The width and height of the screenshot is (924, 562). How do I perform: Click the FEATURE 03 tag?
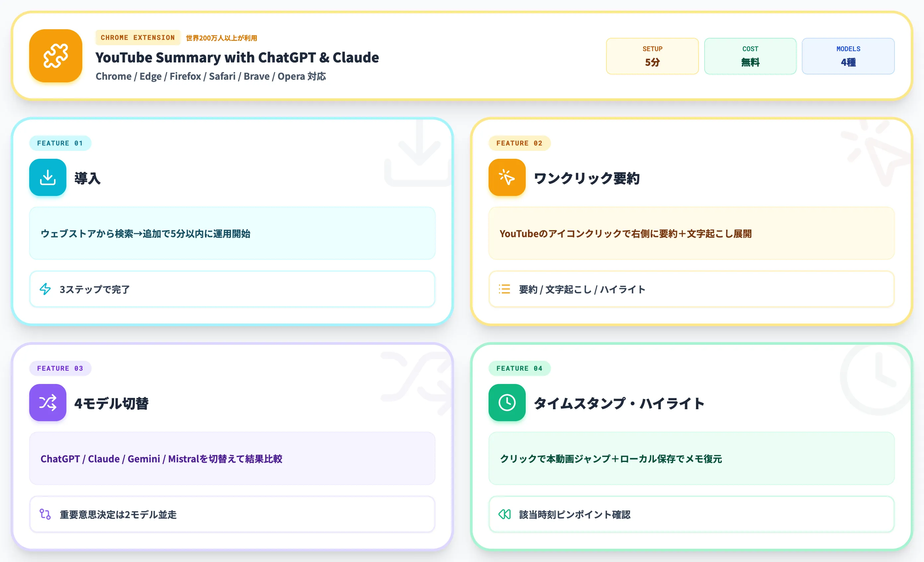(60, 368)
